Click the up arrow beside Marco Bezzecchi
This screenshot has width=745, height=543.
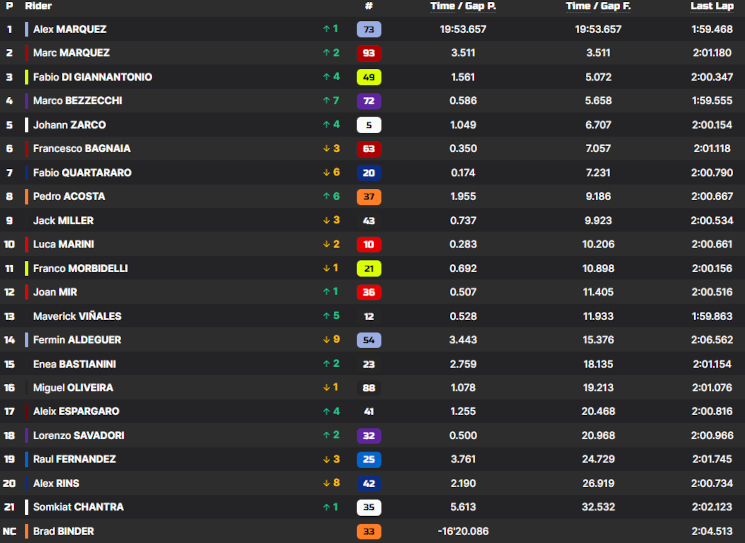pyautogui.click(x=326, y=101)
